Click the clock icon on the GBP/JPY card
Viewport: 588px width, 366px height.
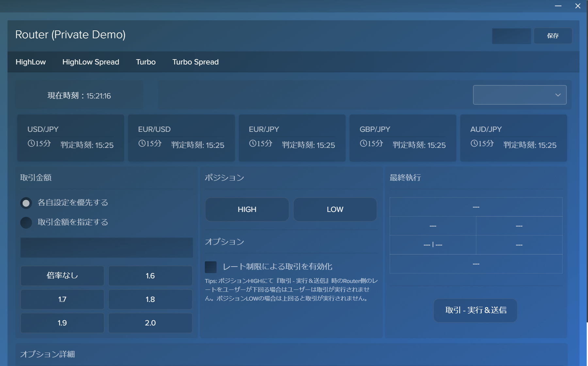click(363, 143)
